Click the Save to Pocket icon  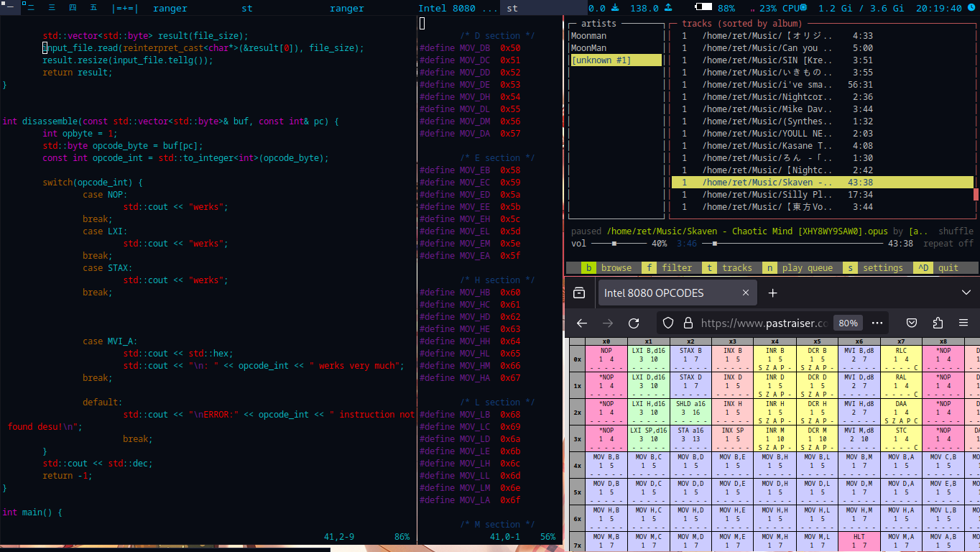coord(912,323)
